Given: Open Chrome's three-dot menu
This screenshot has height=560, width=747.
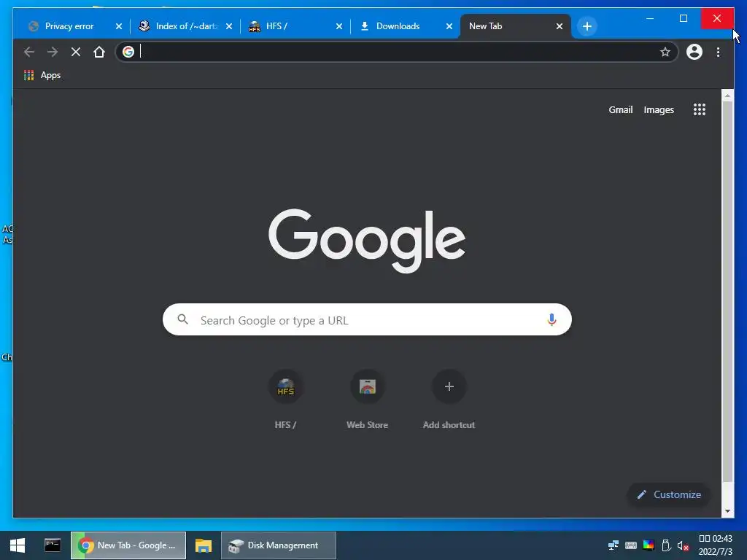Looking at the screenshot, I should [x=718, y=52].
